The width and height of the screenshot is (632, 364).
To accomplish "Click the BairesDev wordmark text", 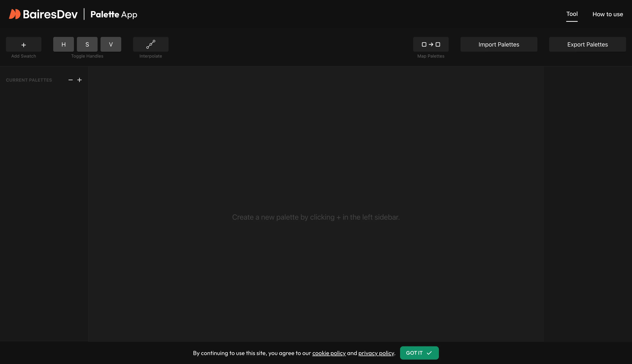I will (50, 14).
